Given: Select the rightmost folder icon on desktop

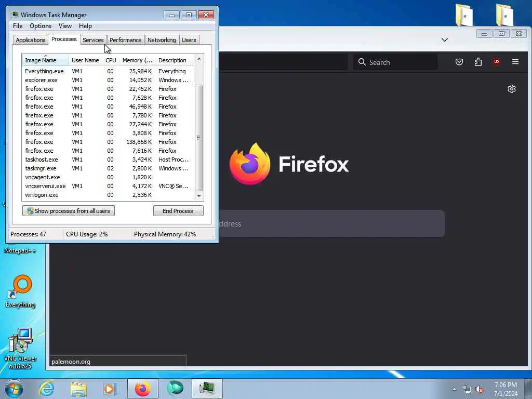Looking at the screenshot, I should [x=504, y=15].
